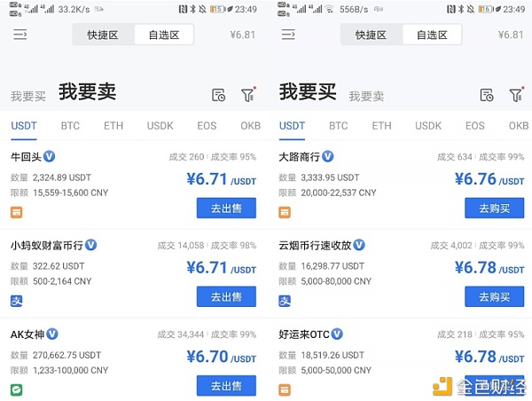Select 我要买 on the left screen
The width and height of the screenshot is (532, 401).
(x=28, y=97)
